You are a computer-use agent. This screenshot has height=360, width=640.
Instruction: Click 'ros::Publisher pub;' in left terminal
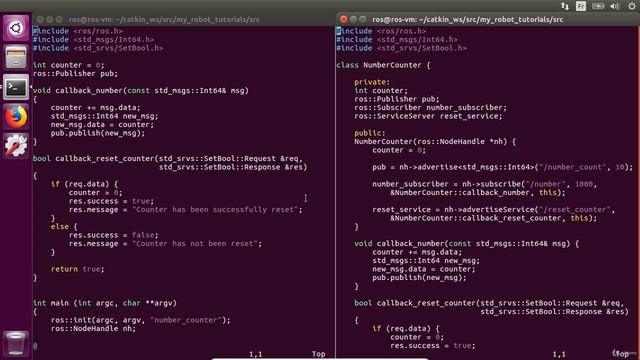[76, 73]
